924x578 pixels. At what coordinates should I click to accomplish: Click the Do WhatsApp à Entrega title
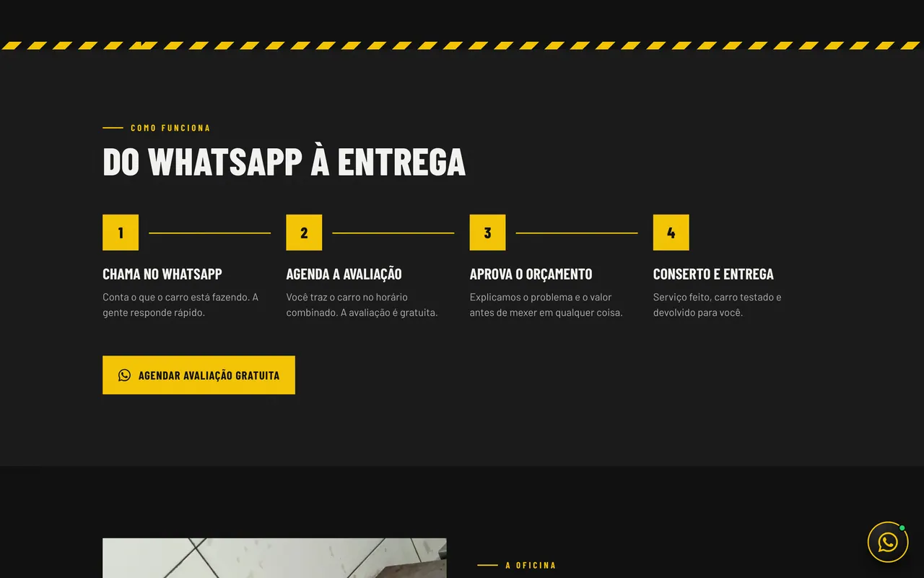click(x=284, y=161)
